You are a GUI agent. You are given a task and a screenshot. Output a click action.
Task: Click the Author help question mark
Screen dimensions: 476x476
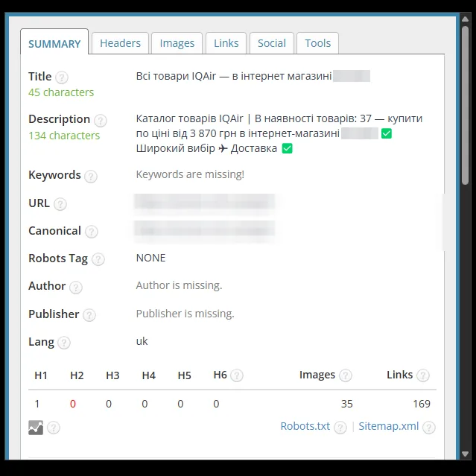pos(75,288)
